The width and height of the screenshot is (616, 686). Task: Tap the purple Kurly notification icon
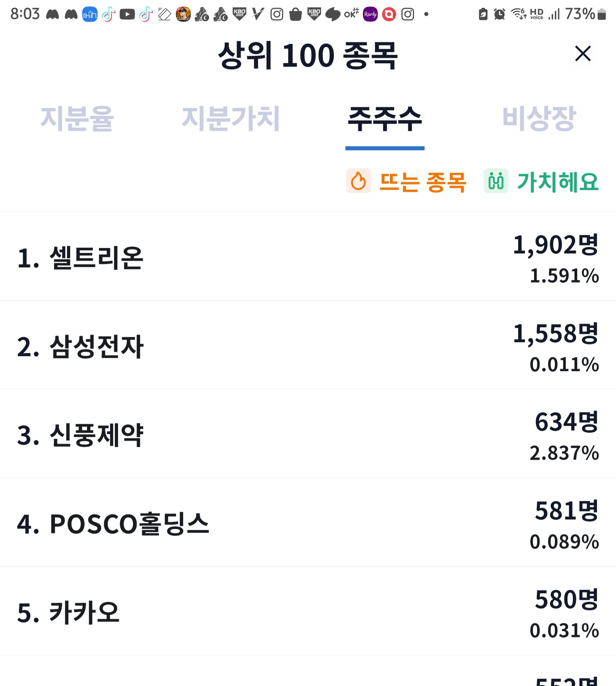(x=370, y=14)
